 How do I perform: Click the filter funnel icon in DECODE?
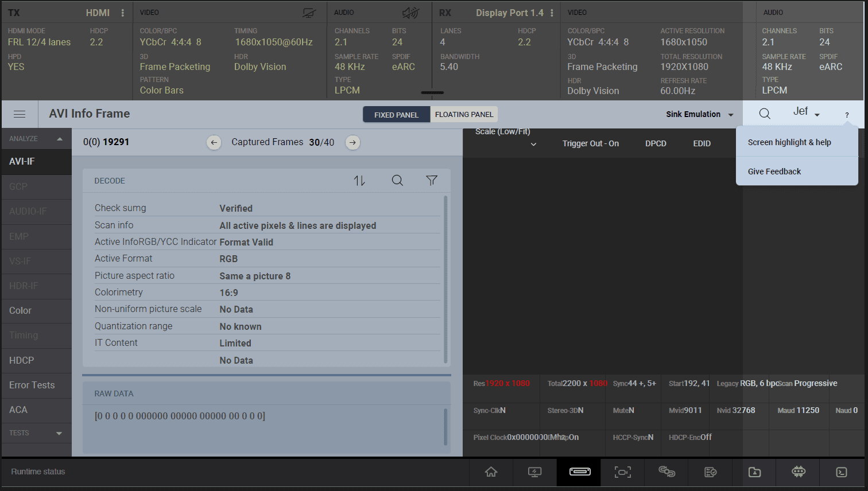click(432, 181)
